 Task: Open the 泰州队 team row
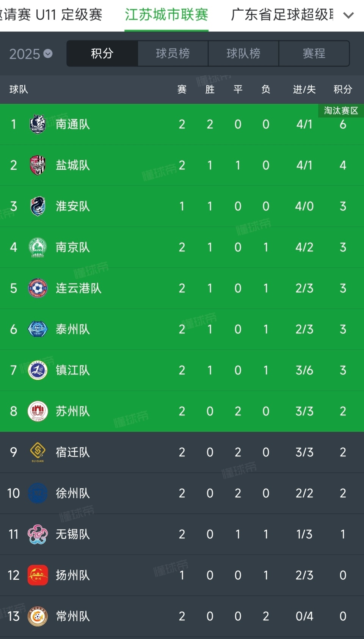click(182, 329)
